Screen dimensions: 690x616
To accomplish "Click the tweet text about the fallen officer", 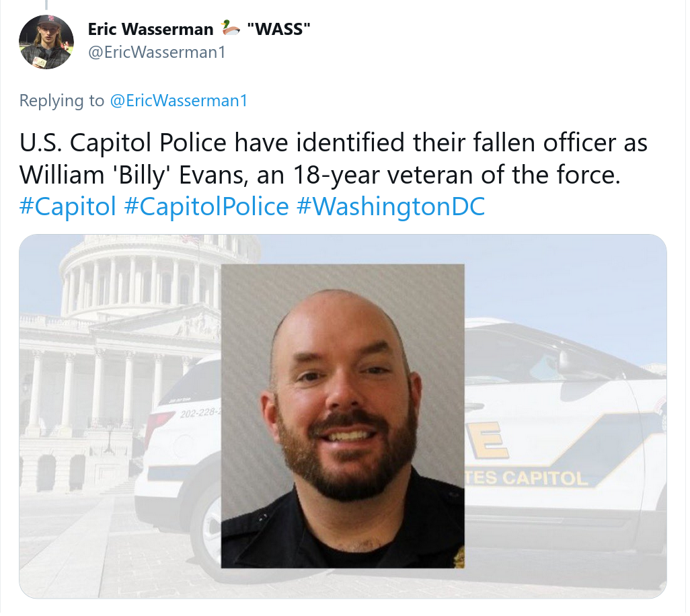I will pos(333,159).
